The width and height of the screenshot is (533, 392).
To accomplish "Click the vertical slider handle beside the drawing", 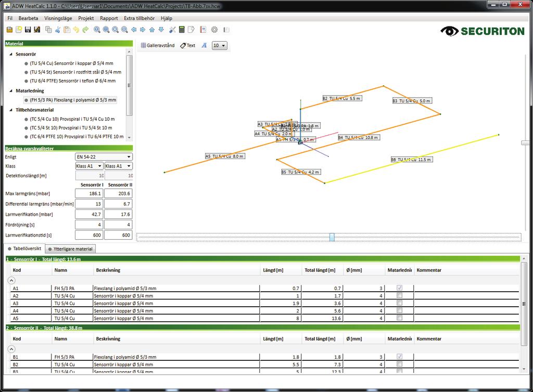I will tap(526, 143).
